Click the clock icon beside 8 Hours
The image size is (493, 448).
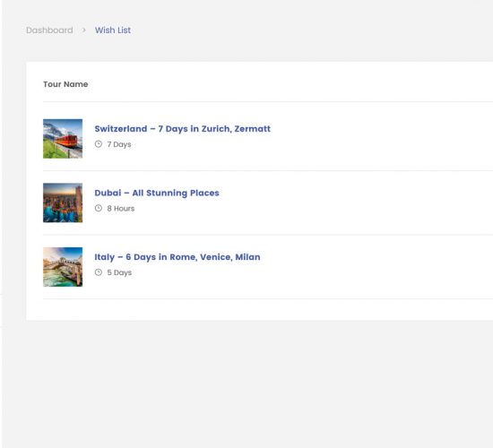point(99,208)
